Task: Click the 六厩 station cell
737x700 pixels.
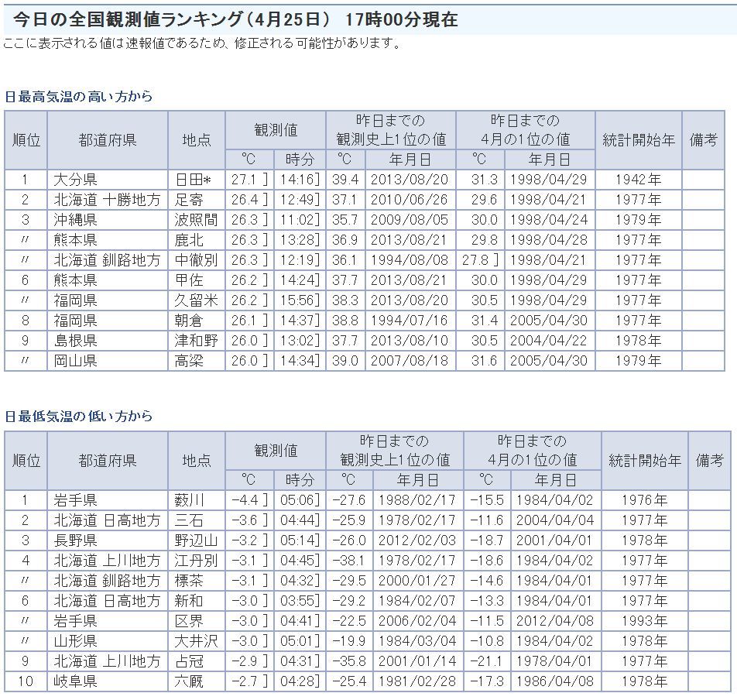Action: pyautogui.click(x=190, y=681)
